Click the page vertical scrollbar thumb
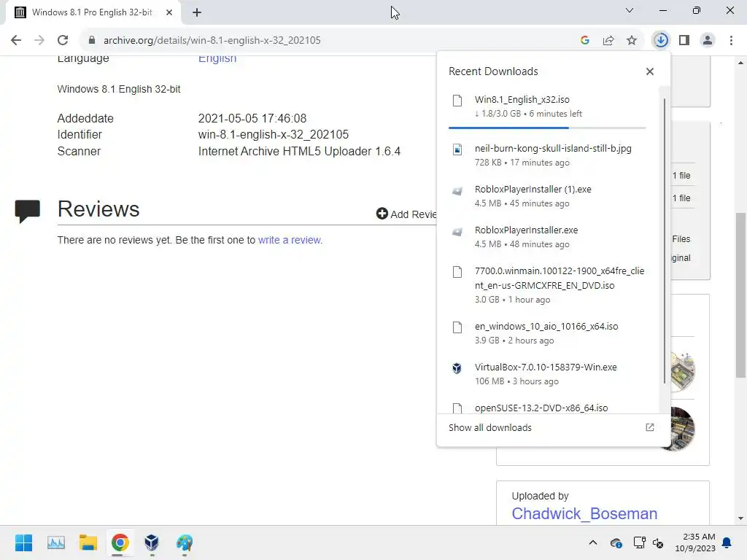 (x=741, y=295)
